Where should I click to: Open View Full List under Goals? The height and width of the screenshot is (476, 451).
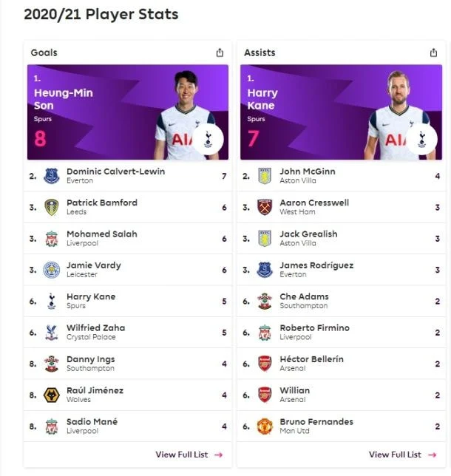click(189, 455)
